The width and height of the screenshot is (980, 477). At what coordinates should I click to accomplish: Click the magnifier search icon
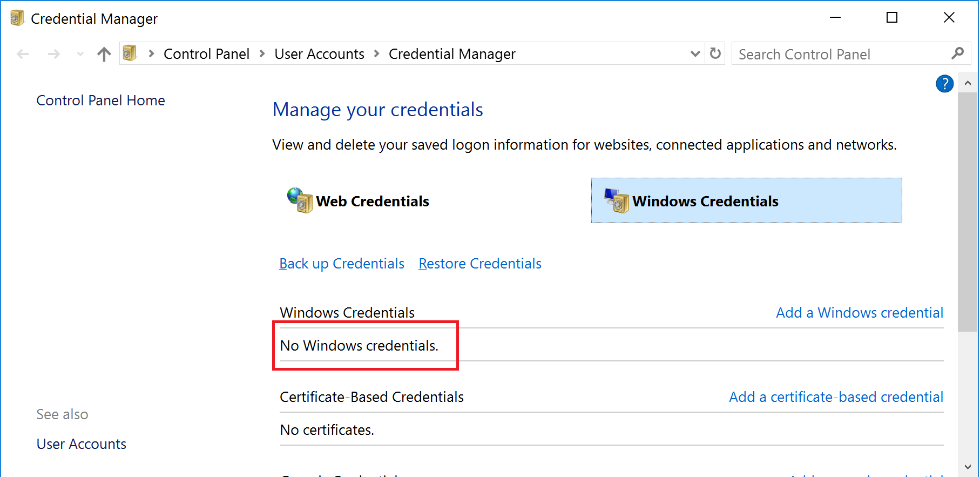click(x=957, y=53)
